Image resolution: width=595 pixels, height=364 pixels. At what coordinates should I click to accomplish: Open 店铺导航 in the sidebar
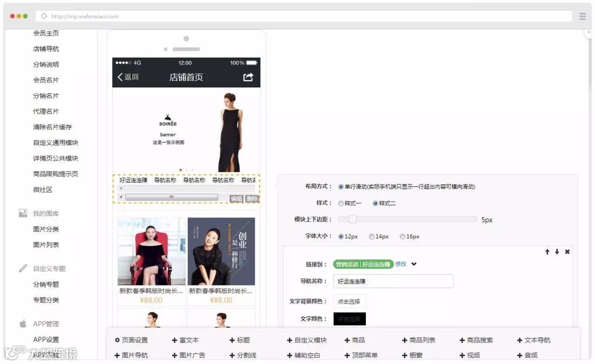46,49
